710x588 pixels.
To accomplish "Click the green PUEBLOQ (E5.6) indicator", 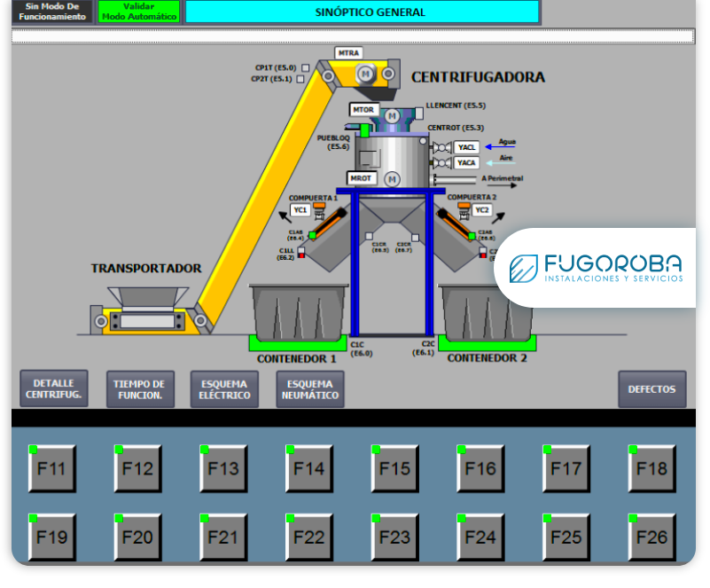I will click(x=364, y=131).
